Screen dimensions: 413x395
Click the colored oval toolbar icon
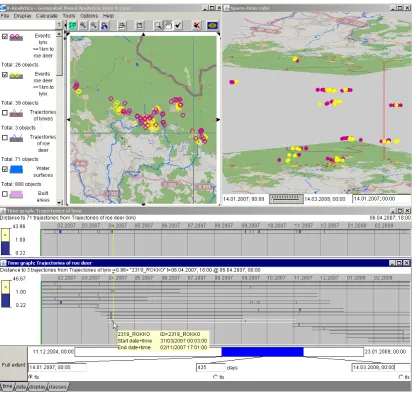pos(212,25)
